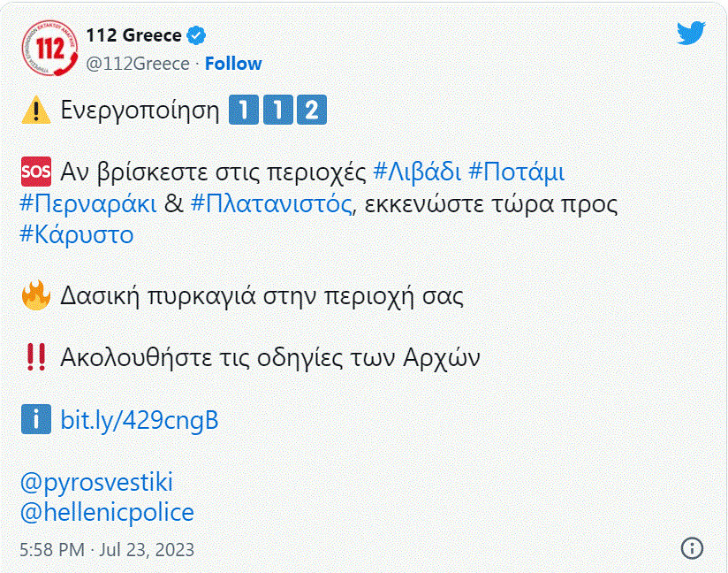Open the bit.ly/429cngB link
728x573 pixels.
(x=139, y=420)
